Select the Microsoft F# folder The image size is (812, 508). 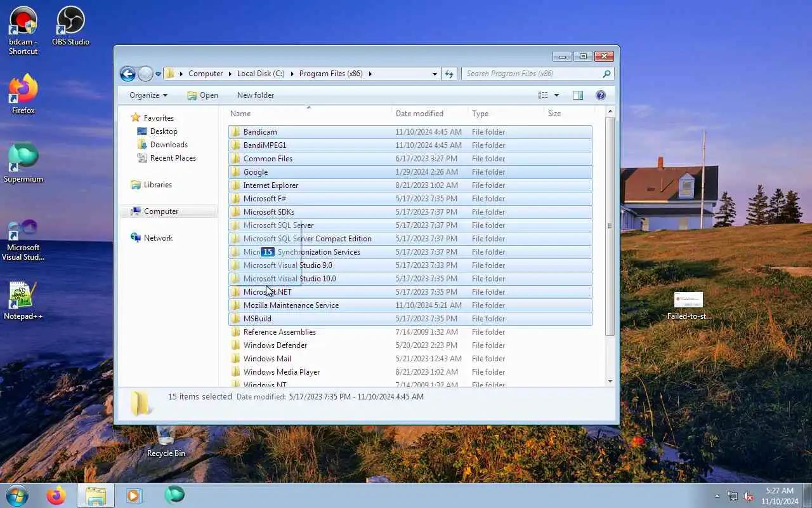pyautogui.click(x=410, y=199)
